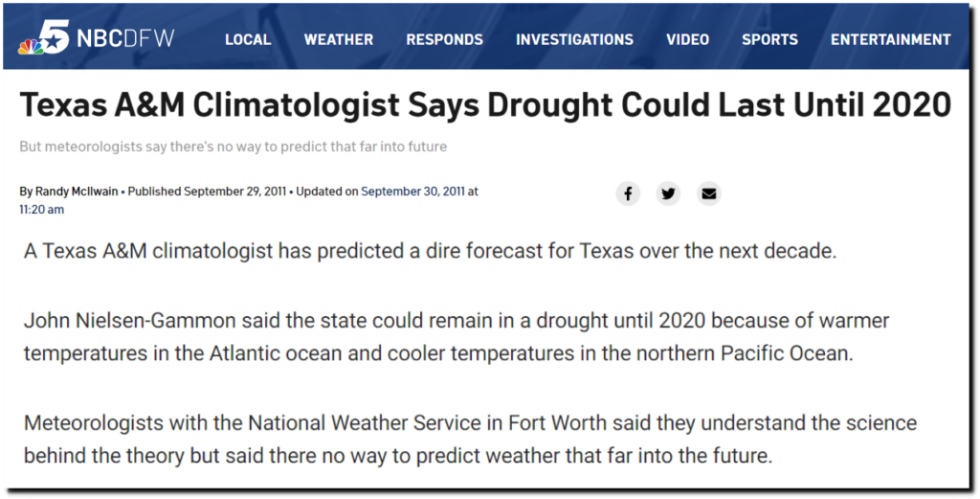This screenshot has height=499, width=980.
Task: Click the Published September 29, 2011 text
Action: (x=207, y=192)
